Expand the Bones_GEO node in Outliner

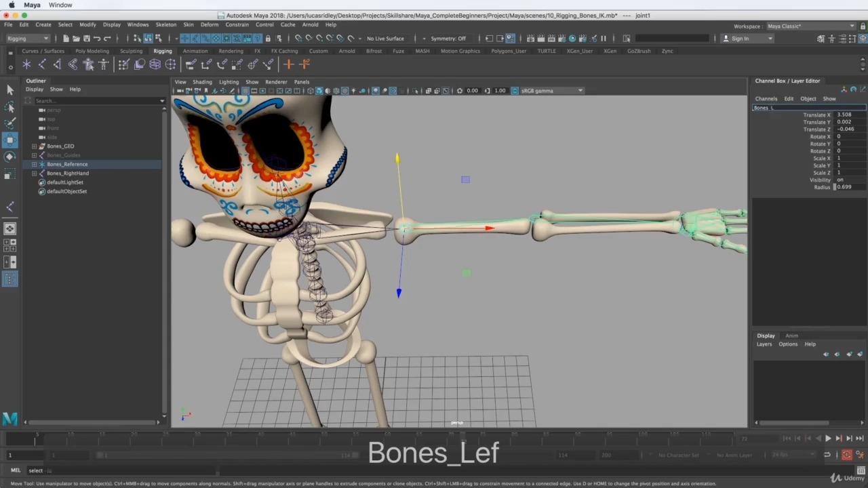[34, 146]
